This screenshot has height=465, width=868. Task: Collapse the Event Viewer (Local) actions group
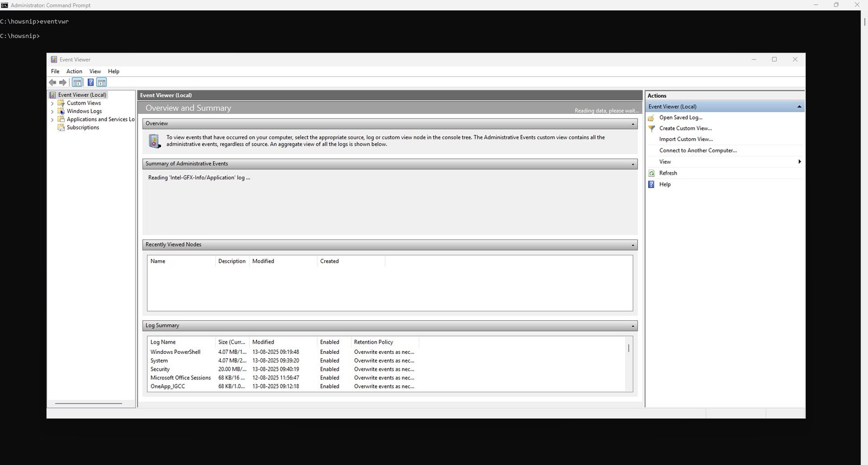[x=799, y=107]
